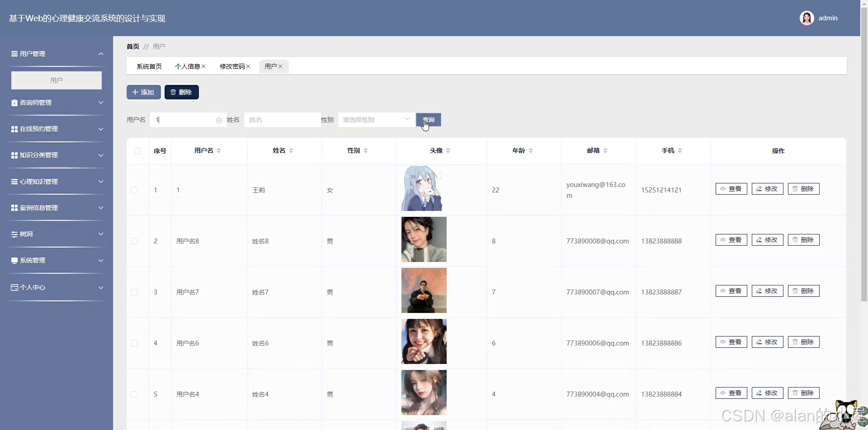Switch to the 系统首页 tab
Screen dimensions: 868x430
coord(149,66)
